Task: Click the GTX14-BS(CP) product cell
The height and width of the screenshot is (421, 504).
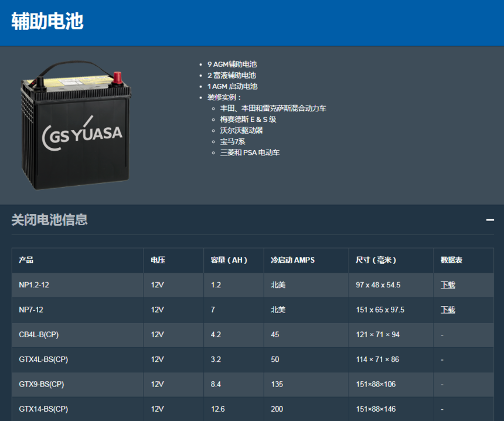Action: [x=78, y=409]
